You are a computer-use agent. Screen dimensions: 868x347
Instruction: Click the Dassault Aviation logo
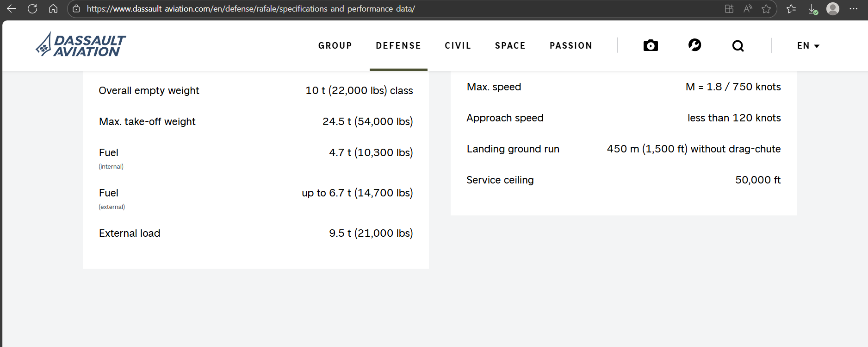pyautogui.click(x=81, y=45)
